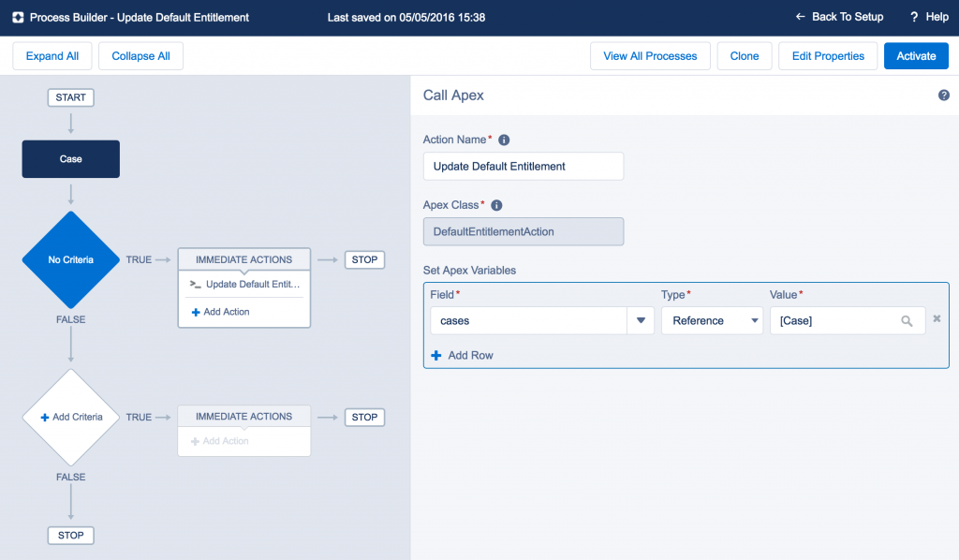Clone this process

pos(745,56)
